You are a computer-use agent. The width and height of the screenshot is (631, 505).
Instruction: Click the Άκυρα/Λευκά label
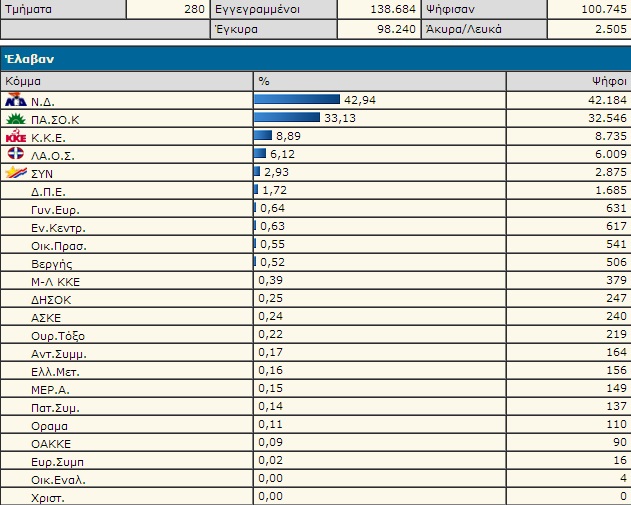464,29
